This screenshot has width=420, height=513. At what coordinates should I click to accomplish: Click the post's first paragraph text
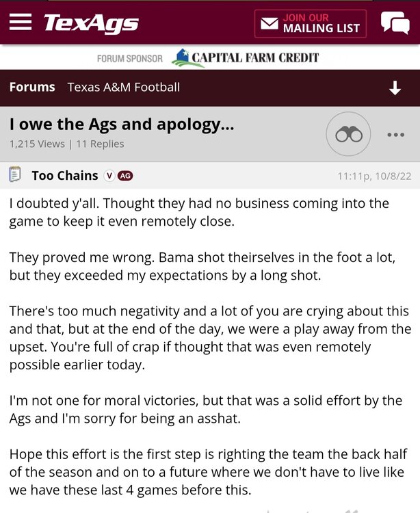[x=199, y=211]
